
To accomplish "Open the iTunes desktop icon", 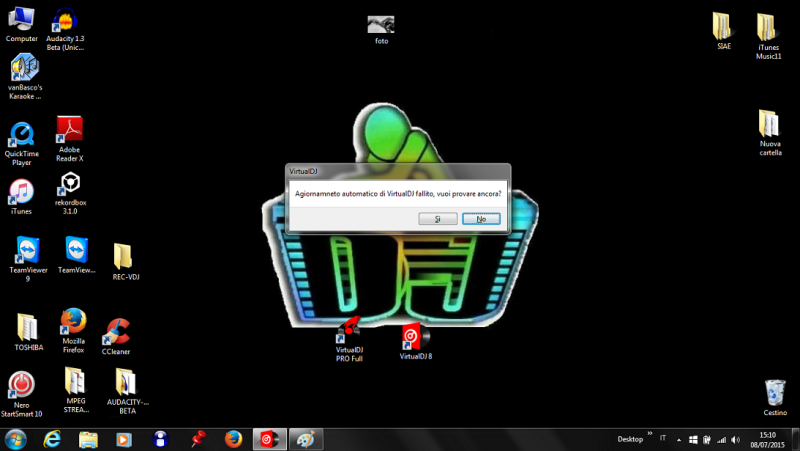I will coord(21,196).
